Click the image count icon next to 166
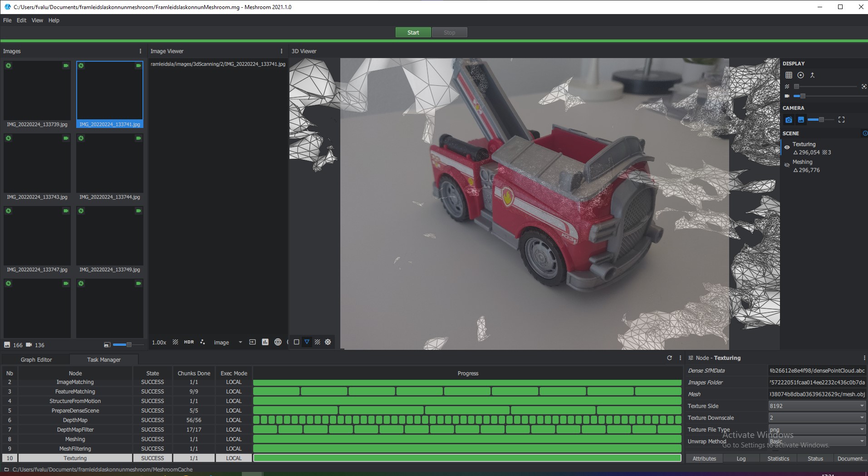The width and height of the screenshot is (868, 476). [x=7, y=345]
